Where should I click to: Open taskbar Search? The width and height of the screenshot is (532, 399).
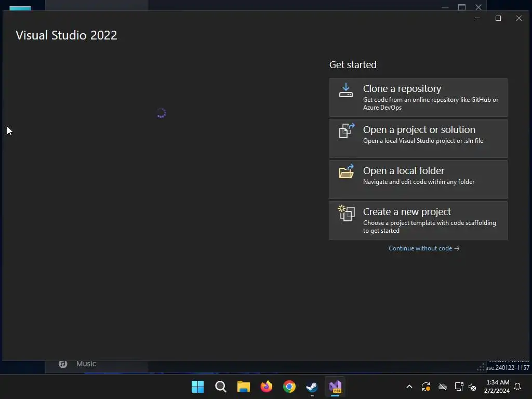[220, 387]
